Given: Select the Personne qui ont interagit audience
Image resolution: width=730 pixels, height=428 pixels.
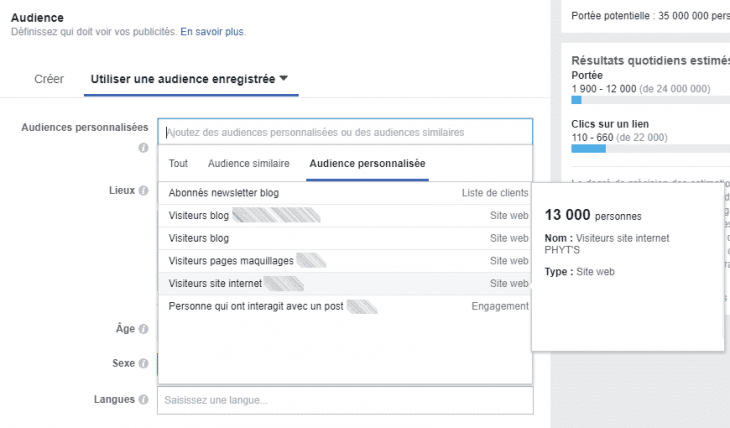Looking at the screenshot, I should click(x=256, y=306).
